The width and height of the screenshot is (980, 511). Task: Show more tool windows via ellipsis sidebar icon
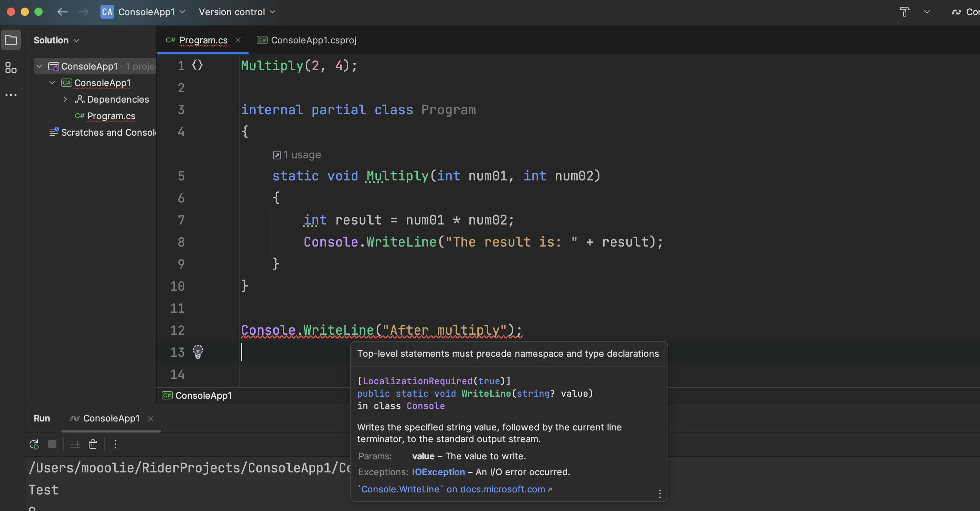coord(11,95)
